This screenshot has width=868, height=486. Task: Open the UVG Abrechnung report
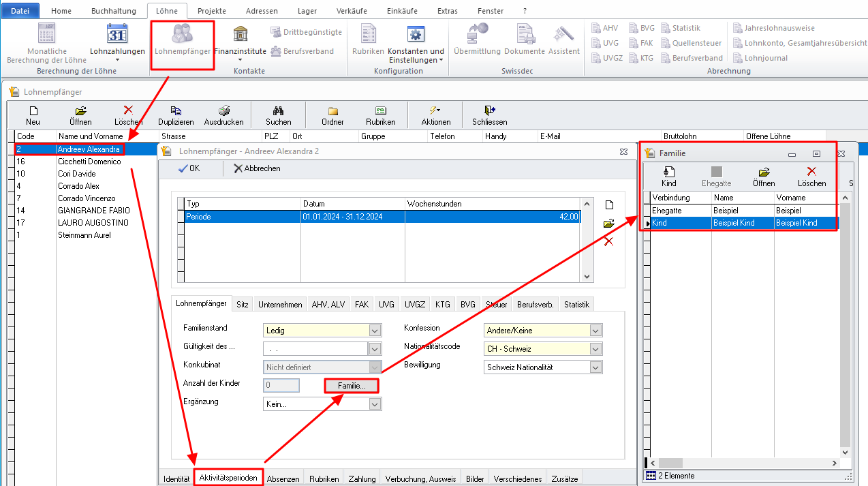pyautogui.click(x=605, y=43)
